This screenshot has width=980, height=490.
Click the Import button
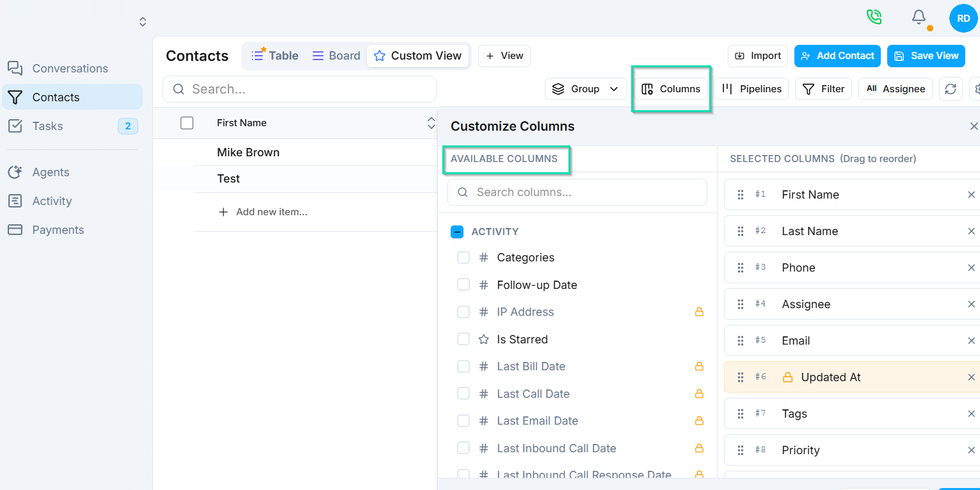click(758, 56)
